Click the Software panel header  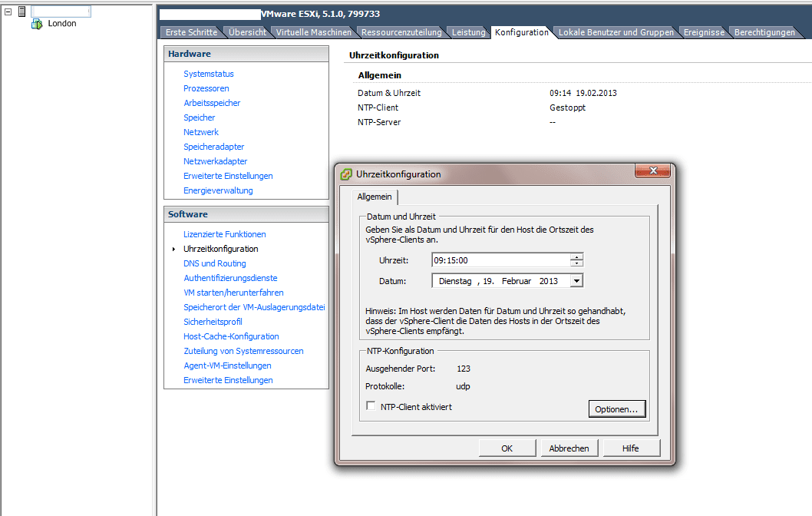246,214
